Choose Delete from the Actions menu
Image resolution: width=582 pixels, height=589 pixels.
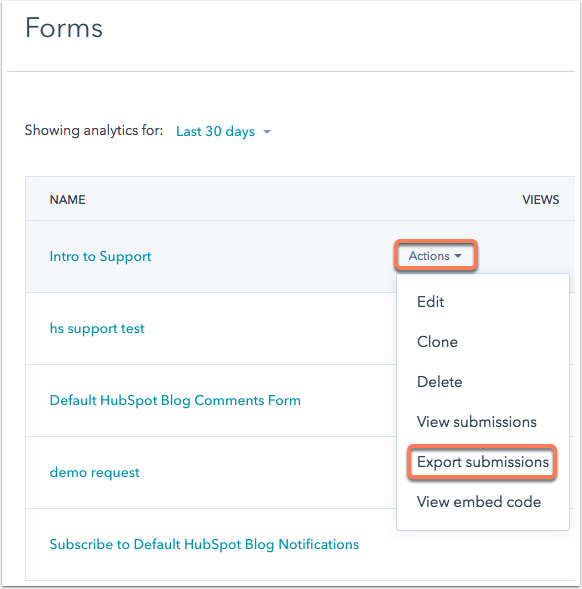(x=440, y=382)
